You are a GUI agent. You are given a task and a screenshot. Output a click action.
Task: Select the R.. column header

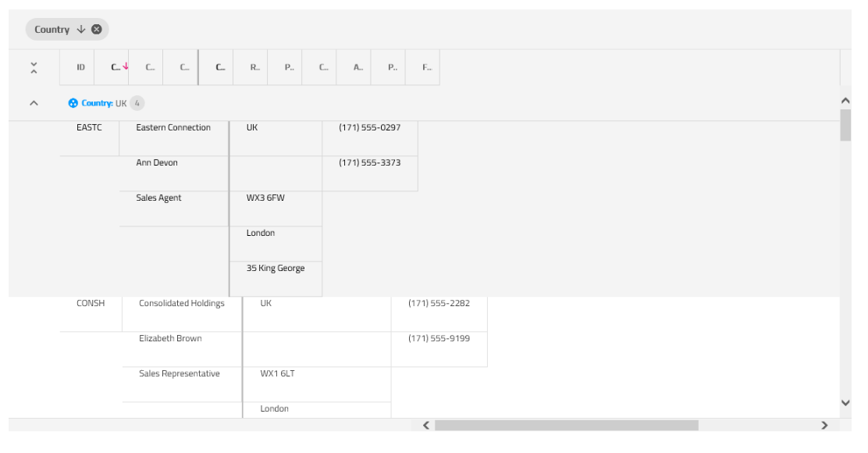coord(251,68)
